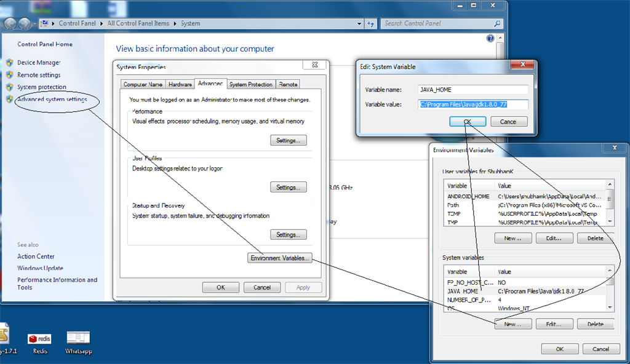Click OK in Edit System Variable dialog

coord(468,121)
